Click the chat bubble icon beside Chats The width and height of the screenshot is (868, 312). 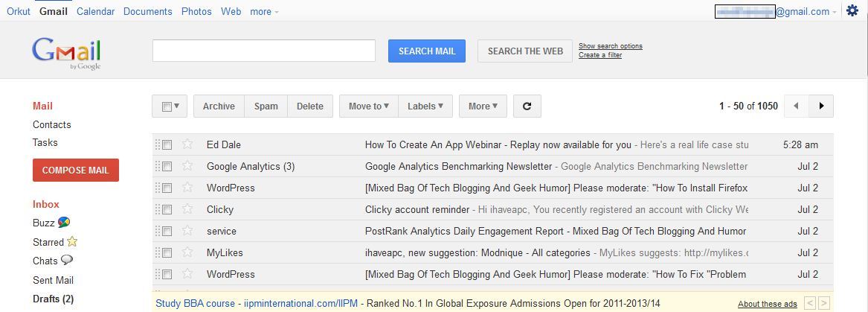[66, 260]
